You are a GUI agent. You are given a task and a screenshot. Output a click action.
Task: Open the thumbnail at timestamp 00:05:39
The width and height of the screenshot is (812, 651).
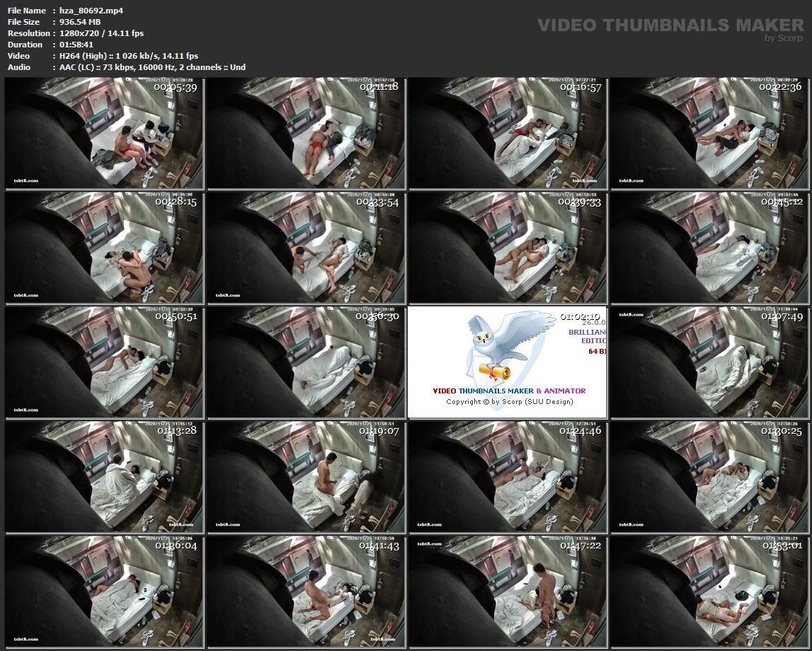tap(104, 134)
